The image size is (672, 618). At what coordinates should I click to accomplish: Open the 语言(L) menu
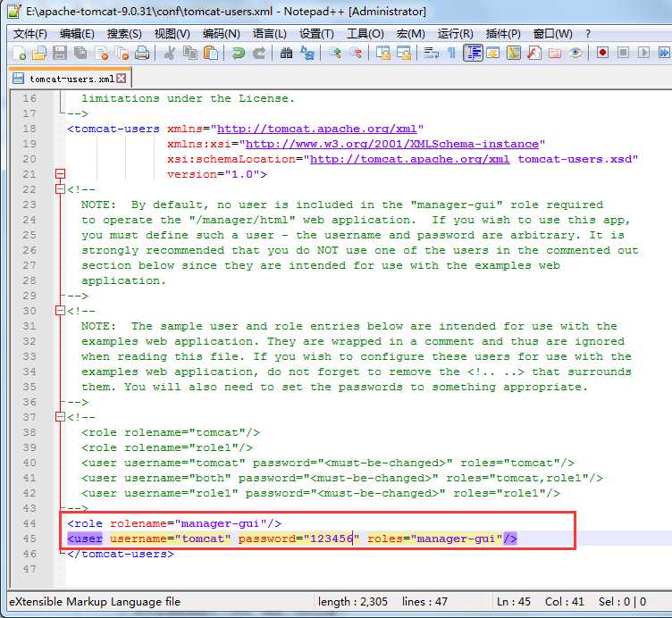(270, 34)
